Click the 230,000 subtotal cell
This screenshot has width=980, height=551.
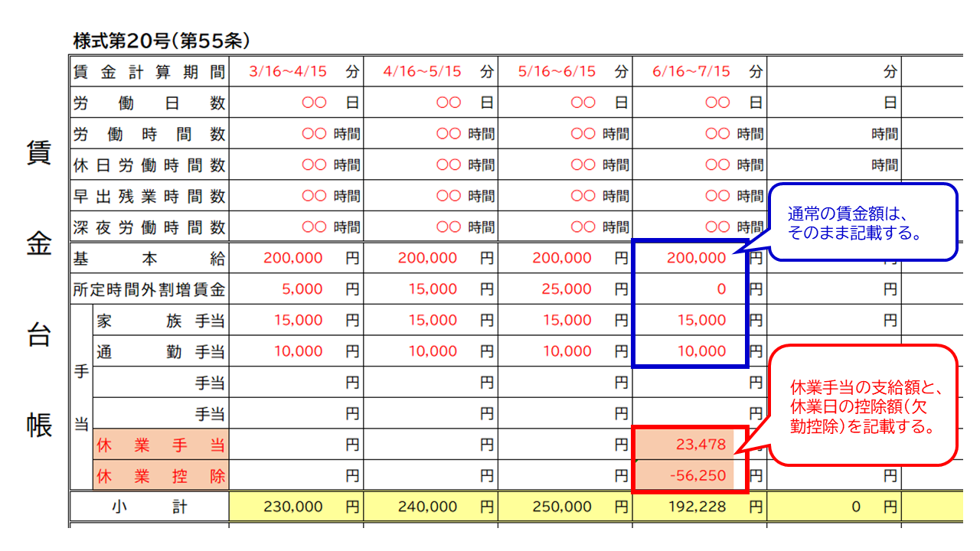pos(295,507)
